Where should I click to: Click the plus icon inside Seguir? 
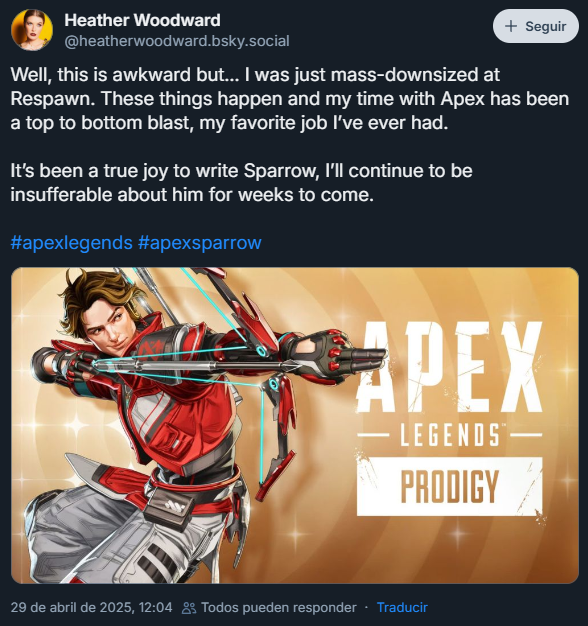click(x=511, y=26)
